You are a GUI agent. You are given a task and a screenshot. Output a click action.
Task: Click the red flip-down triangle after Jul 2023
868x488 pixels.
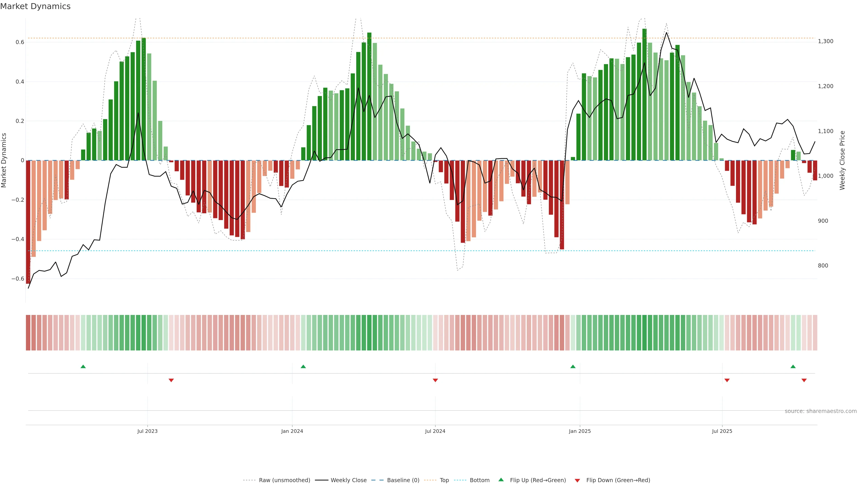pyautogui.click(x=171, y=380)
